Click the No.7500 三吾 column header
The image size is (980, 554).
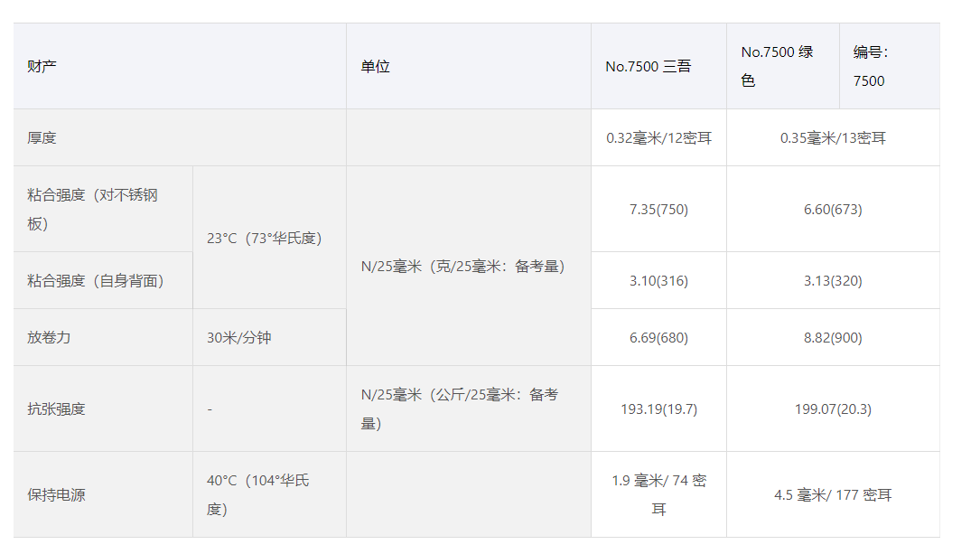click(649, 67)
